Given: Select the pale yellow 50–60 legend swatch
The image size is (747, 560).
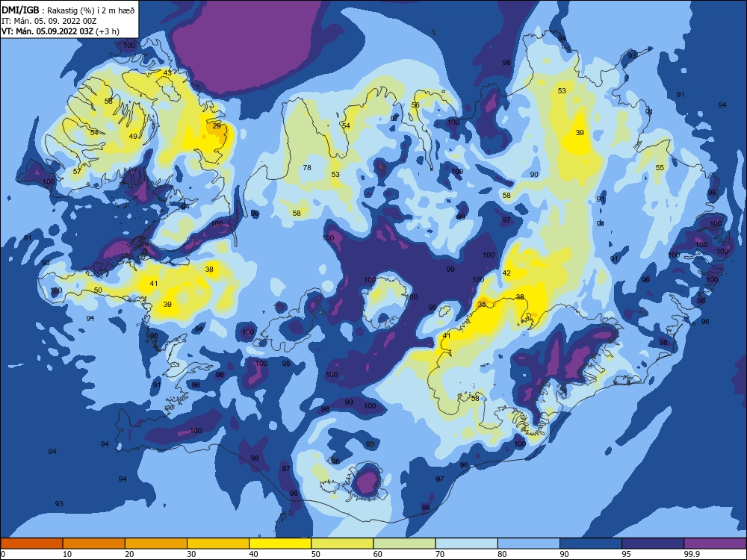Looking at the screenshot, I should [x=342, y=544].
